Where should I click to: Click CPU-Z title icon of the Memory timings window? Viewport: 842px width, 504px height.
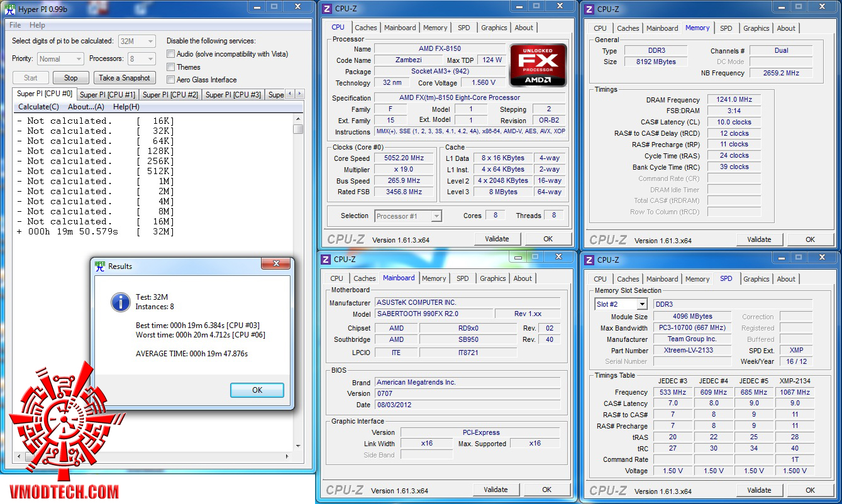pyautogui.click(x=589, y=9)
